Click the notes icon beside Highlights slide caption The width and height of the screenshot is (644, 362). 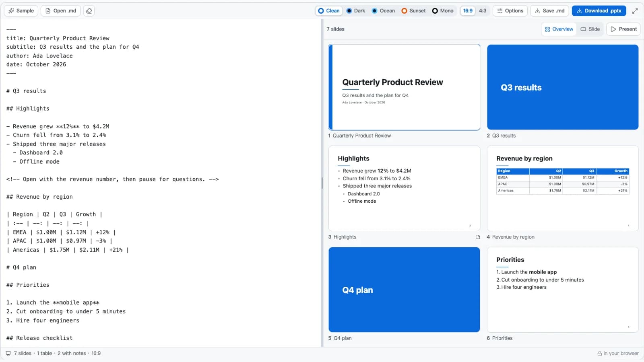pyautogui.click(x=478, y=237)
